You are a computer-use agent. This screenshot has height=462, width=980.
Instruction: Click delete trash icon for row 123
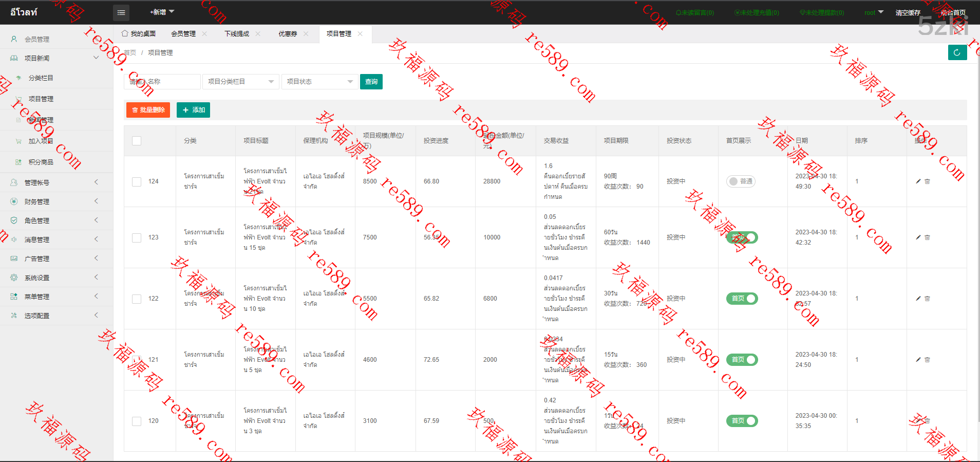928,237
